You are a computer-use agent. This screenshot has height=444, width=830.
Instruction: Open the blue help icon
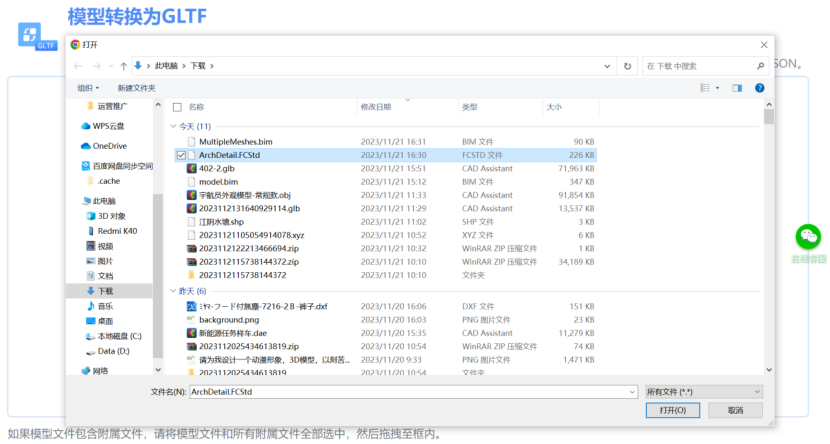[760, 88]
